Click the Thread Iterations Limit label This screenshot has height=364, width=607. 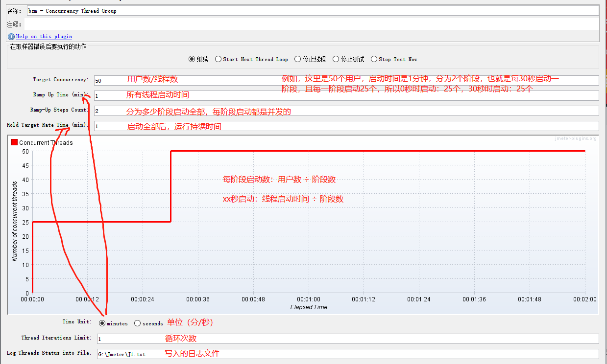point(56,338)
